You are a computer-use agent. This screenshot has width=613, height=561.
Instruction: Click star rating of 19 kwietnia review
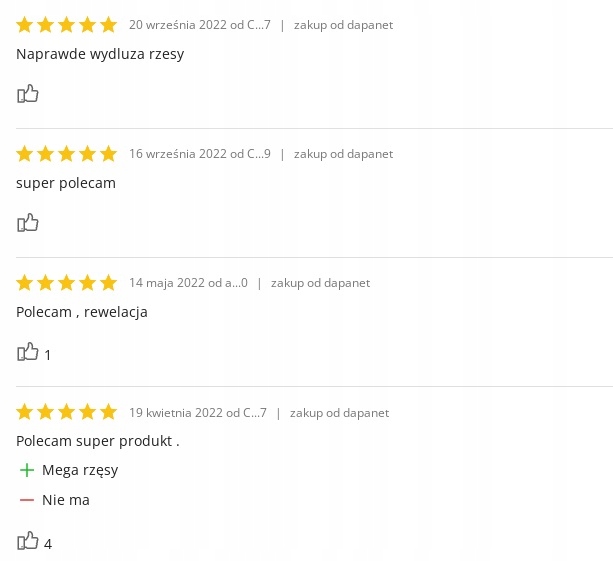[x=67, y=412]
